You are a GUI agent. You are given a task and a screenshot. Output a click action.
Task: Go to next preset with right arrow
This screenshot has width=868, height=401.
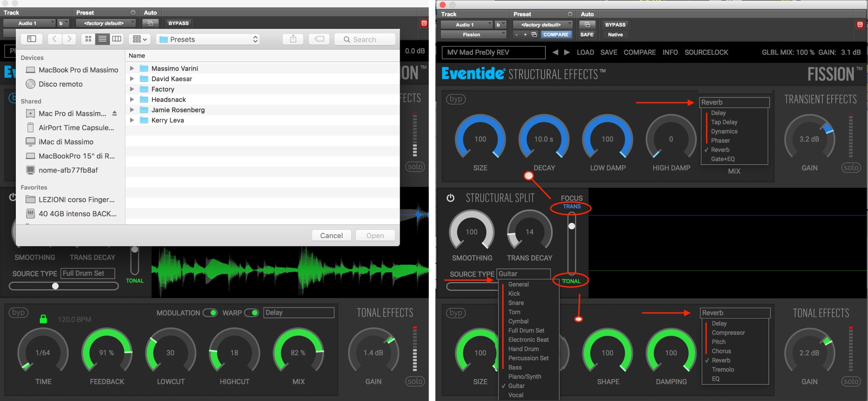coord(567,52)
